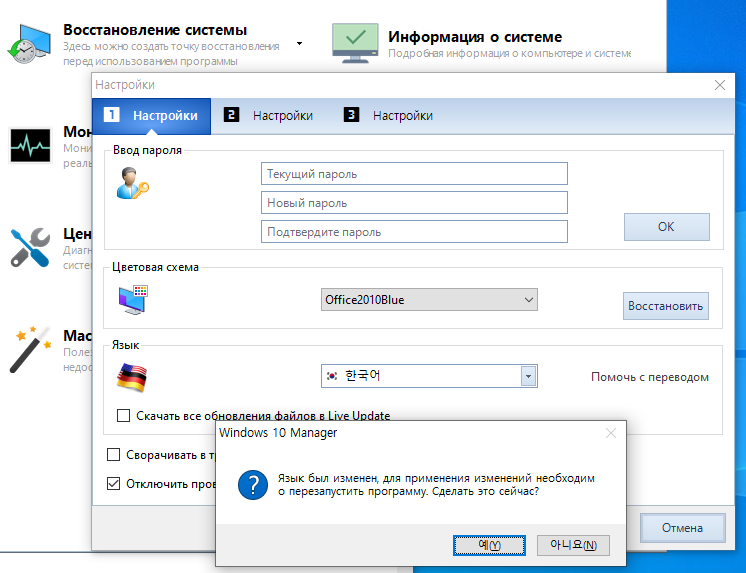Switch to the second Настройки tab
Image resolution: width=746 pixels, height=573 pixels.
point(269,116)
